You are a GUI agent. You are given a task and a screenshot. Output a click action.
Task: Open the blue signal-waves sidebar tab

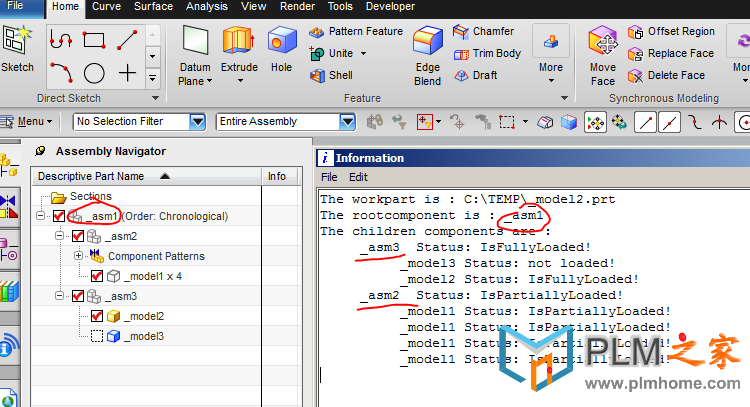coord(9,347)
